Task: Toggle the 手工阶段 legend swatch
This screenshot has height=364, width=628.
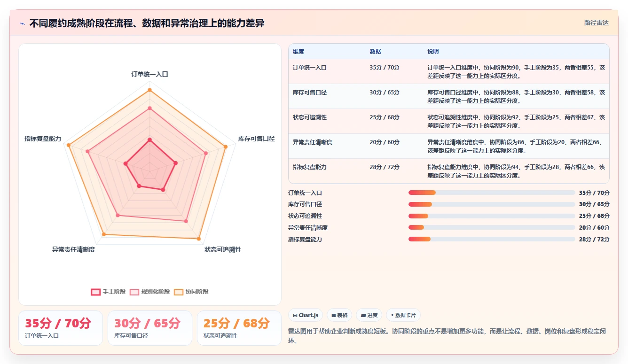Action: [96, 292]
